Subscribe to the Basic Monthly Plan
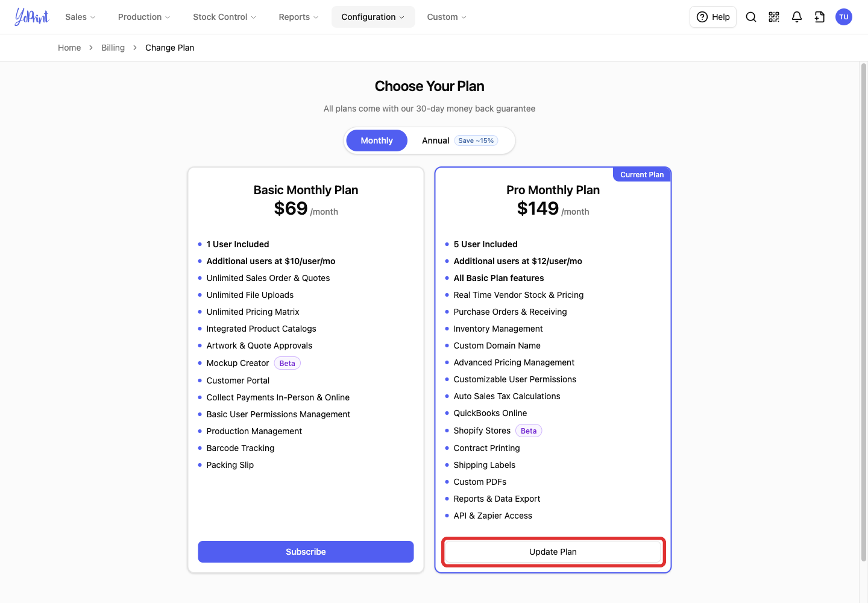This screenshot has height=603, width=868. tap(306, 552)
